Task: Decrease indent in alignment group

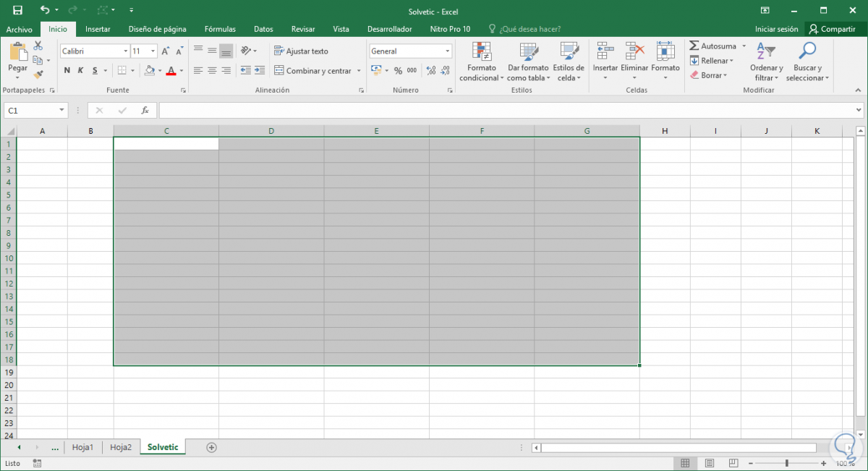Action: coord(246,70)
